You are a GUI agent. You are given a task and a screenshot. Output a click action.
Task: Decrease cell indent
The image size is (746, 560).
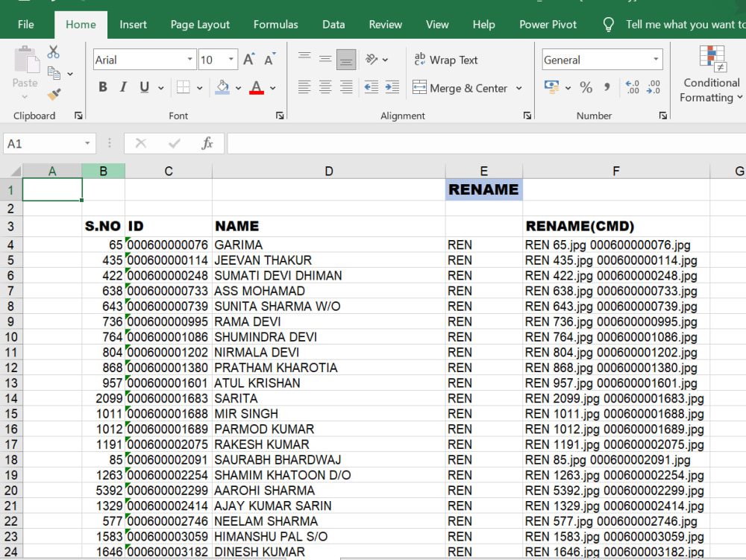(x=371, y=87)
